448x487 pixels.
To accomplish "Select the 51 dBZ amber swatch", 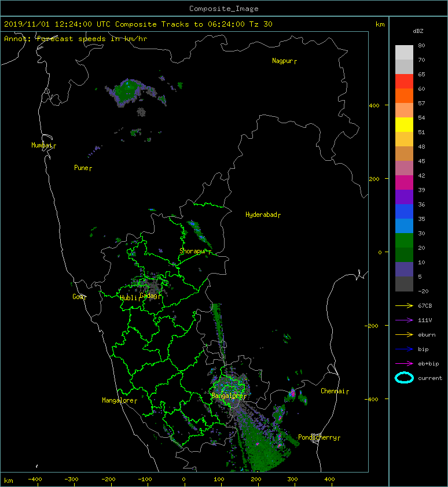I will (404, 139).
